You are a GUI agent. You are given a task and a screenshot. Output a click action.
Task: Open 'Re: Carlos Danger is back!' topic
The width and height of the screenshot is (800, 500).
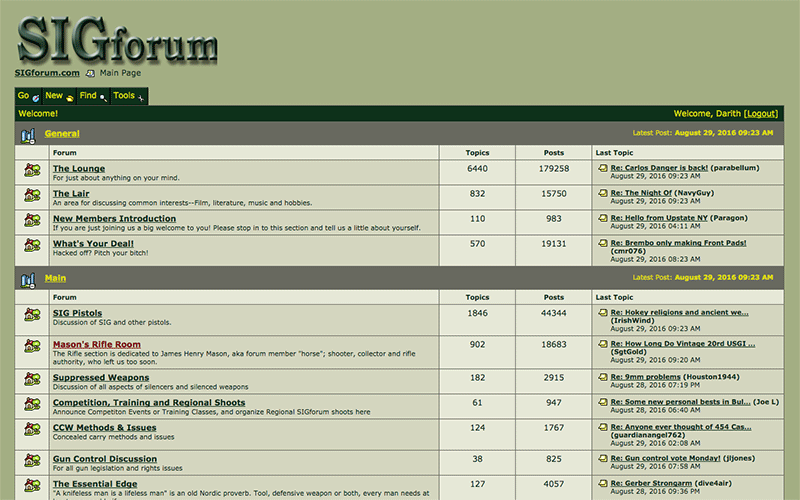point(659,168)
